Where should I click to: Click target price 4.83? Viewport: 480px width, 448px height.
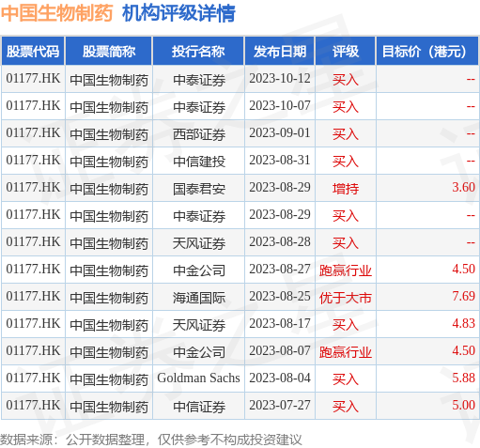click(x=463, y=324)
